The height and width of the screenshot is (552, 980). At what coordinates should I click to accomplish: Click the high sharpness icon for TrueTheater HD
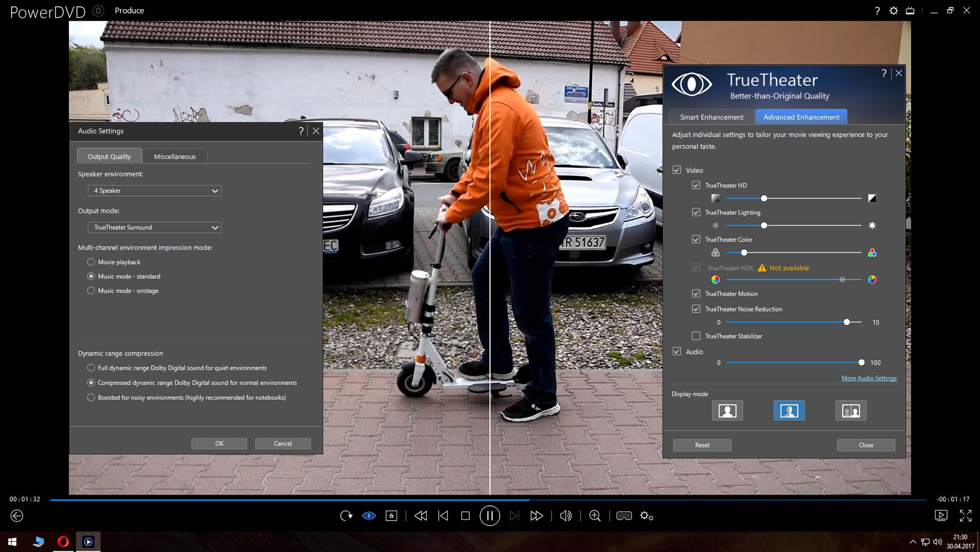(x=872, y=198)
